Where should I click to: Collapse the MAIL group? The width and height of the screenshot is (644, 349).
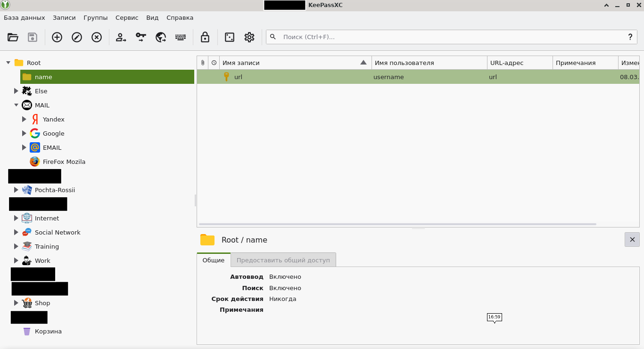tap(16, 106)
